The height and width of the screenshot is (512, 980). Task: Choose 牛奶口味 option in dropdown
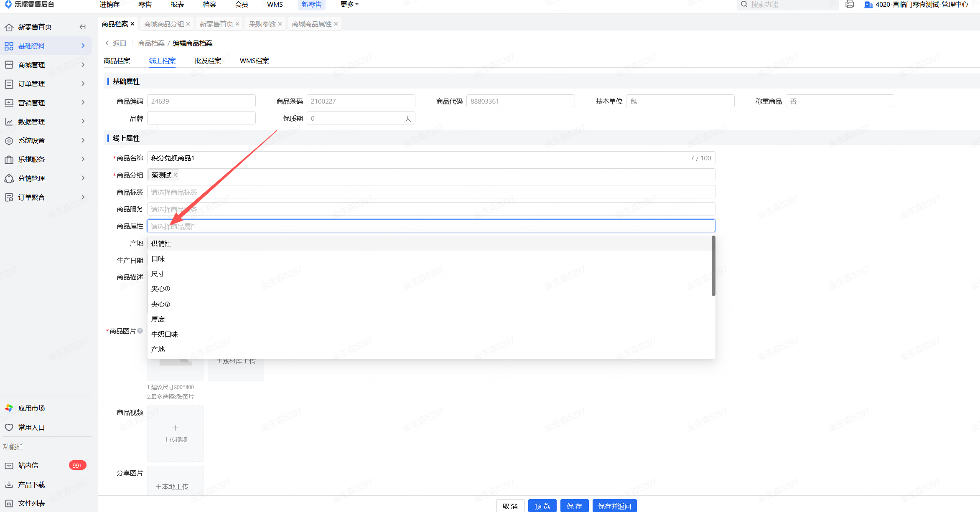[x=165, y=334]
